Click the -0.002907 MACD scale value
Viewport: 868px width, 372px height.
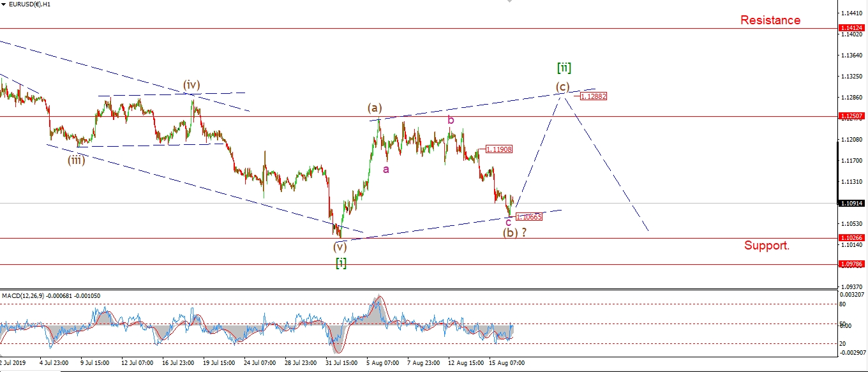tap(853, 352)
